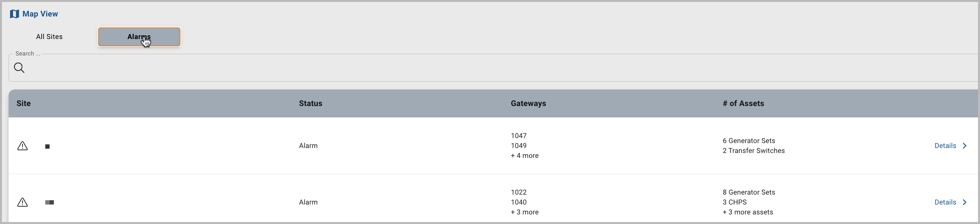This screenshot has height=224, width=980.
Task: Click warning triangle icon for gateway 1022 site
Action: tap(22, 202)
